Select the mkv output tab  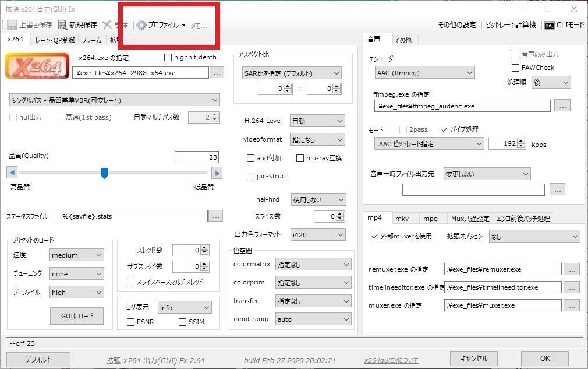404,218
